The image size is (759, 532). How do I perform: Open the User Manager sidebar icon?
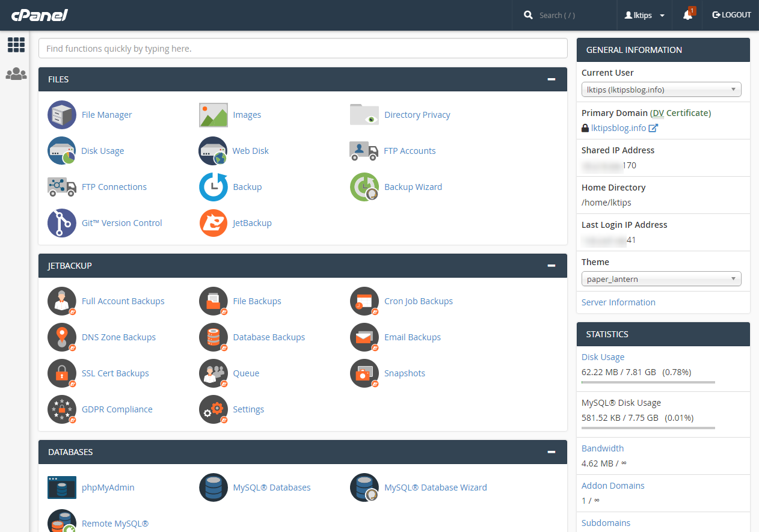[16, 74]
